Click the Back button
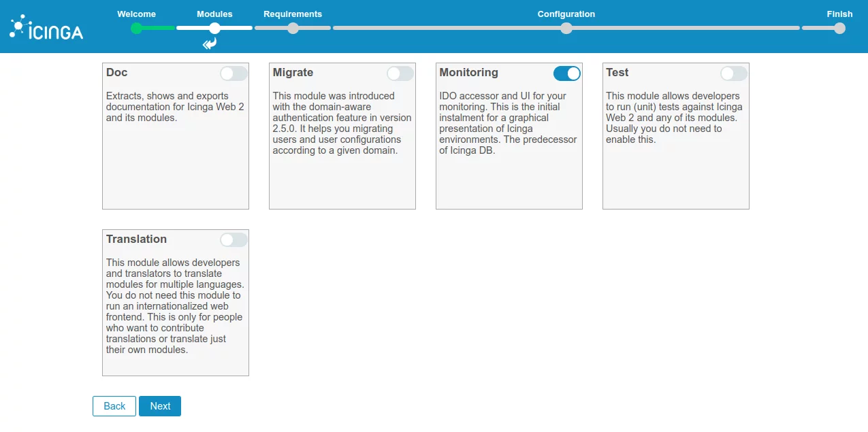Viewport: 868px width, 432px height. (x=114, y=406)
